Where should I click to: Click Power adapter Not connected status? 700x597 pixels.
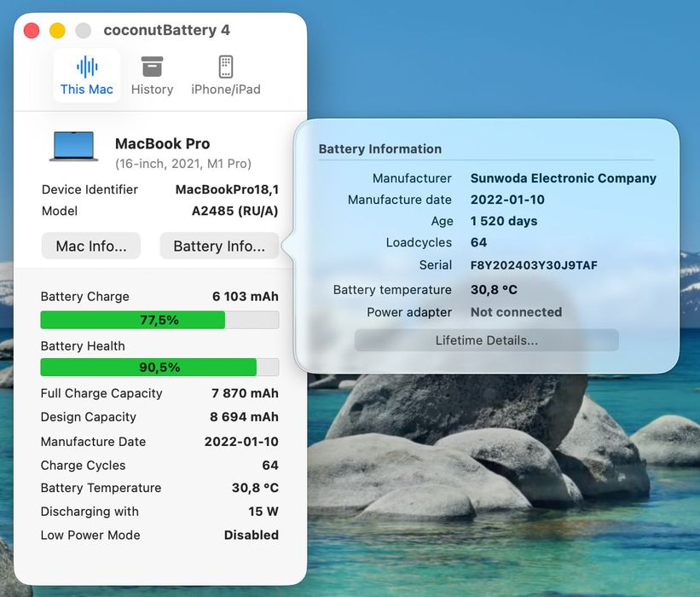(516, 311)
